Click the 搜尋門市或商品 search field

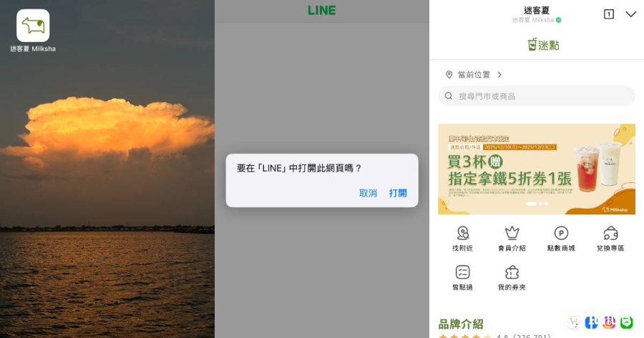click(537, 96)
